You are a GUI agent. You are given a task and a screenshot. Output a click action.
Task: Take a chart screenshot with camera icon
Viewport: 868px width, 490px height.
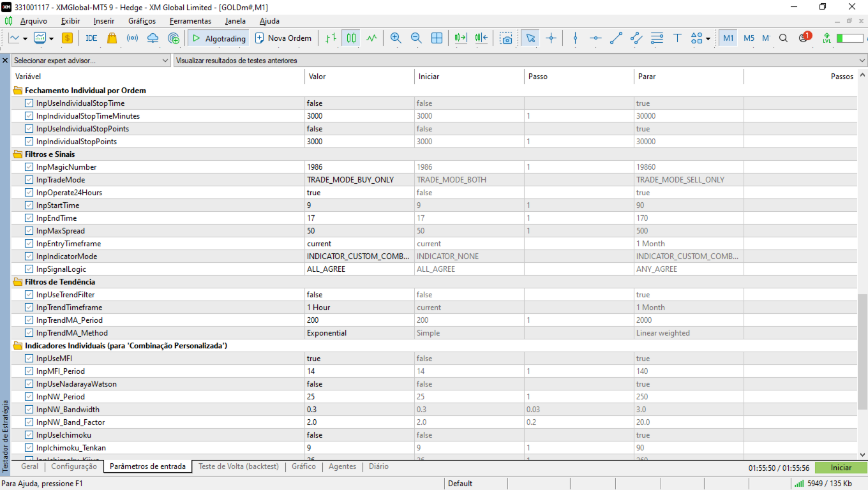pyautogui.click(x=506, y=38)
